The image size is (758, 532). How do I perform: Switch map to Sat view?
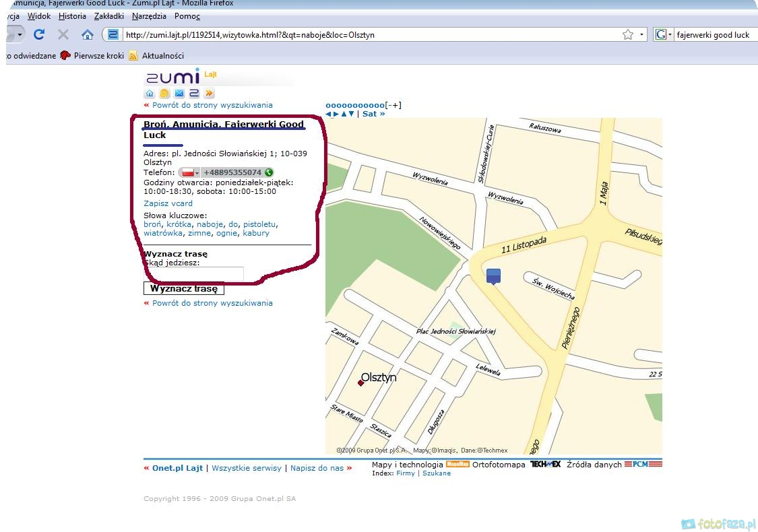[x=374, y=114]
